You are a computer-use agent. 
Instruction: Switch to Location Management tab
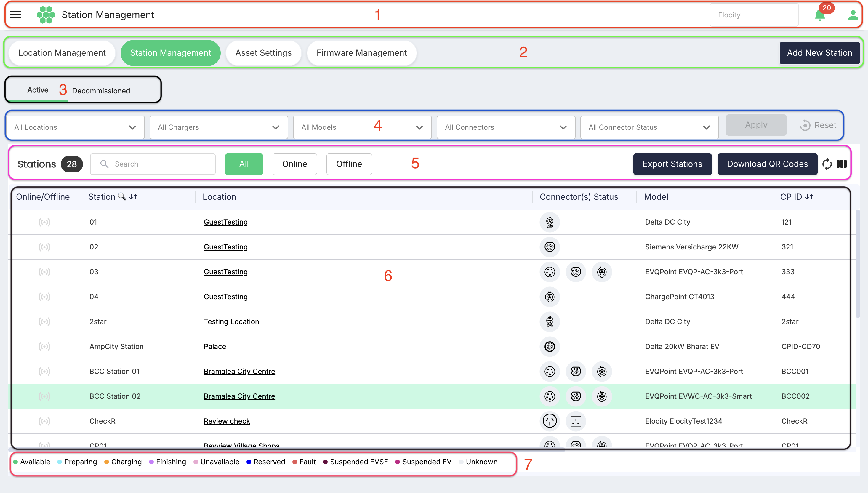point(62,53)
